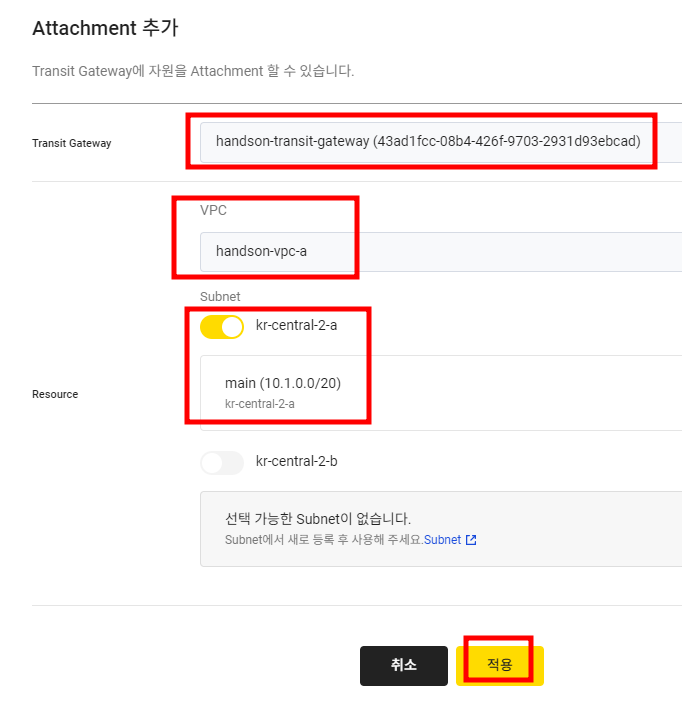Click the gray kr-central-2-a caption under main subnet
The image size is (682, 714).
click(260, 404)
